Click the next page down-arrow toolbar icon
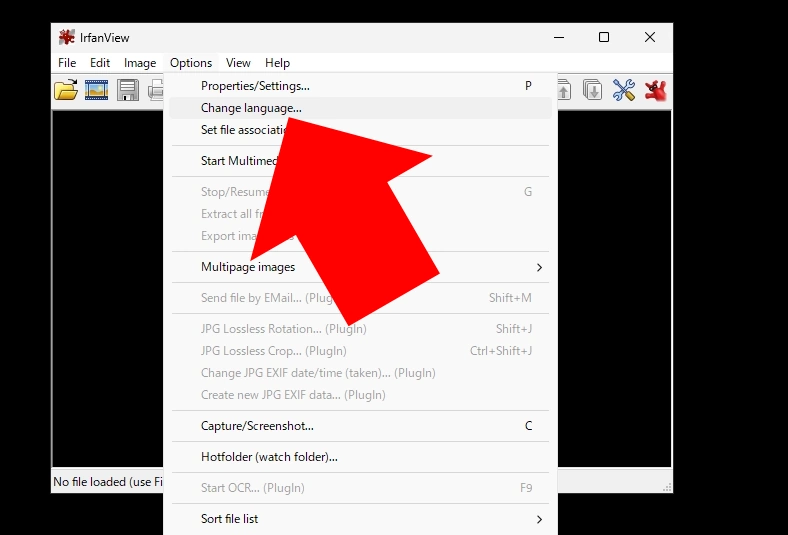This screenshot has height=535, width=788. pos(593,90)
